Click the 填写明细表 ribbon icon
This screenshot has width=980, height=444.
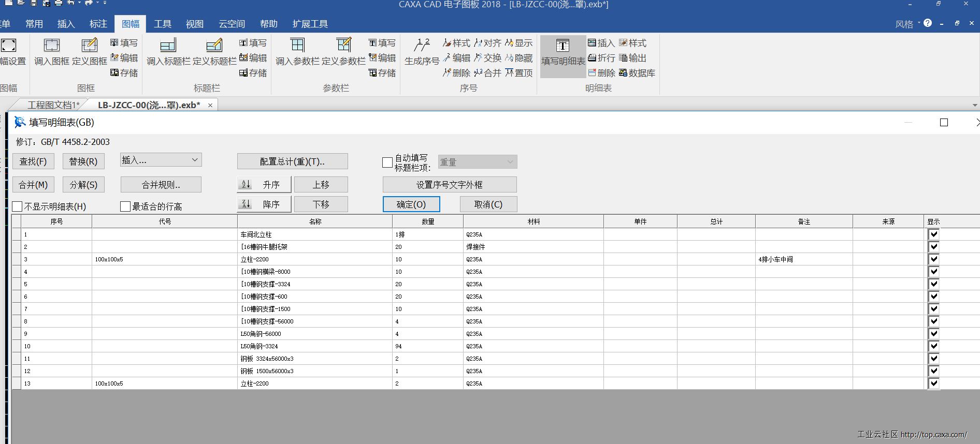pyautogui.click(x=563, y=46)
